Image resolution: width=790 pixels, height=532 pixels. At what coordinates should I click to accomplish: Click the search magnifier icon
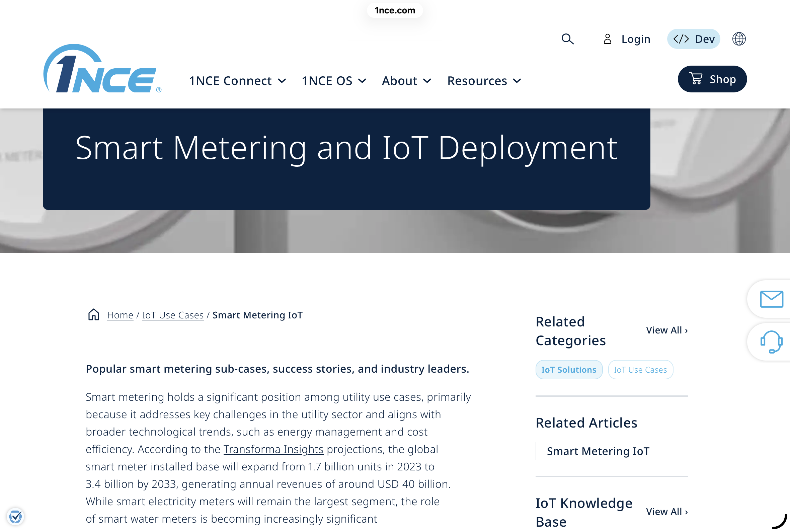(567, 39)
